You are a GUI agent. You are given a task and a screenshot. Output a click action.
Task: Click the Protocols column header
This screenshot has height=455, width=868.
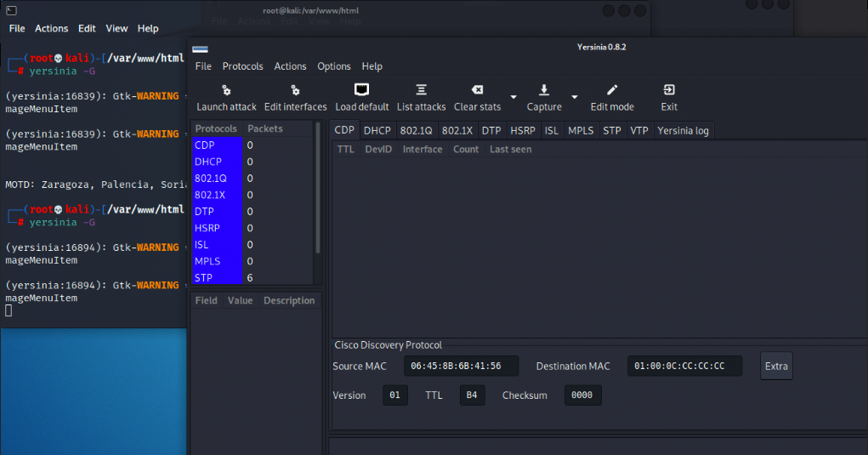click(216, 128)
